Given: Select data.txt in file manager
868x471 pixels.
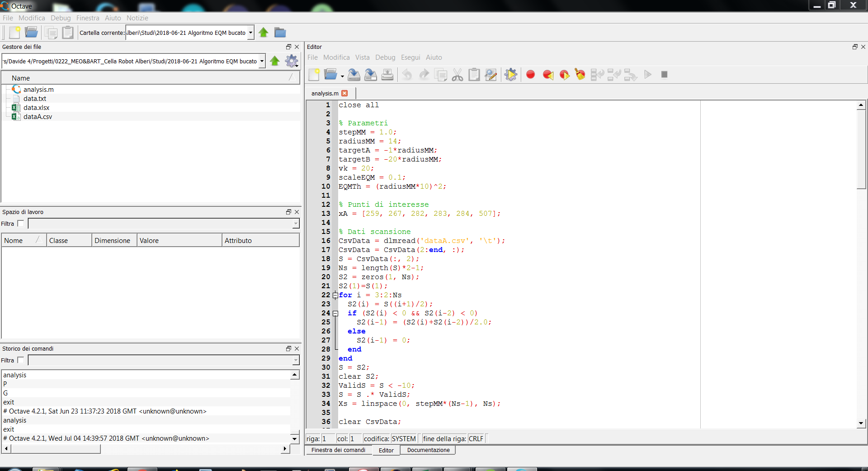Looking at the screenshot, I should pos(35,99).
